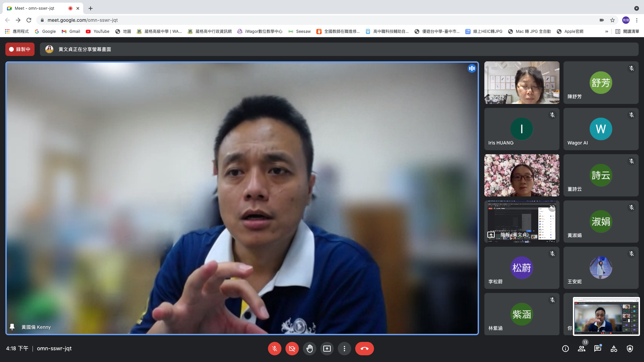
Task: Open host controls shield icon
Action: (x=630, y=349)
